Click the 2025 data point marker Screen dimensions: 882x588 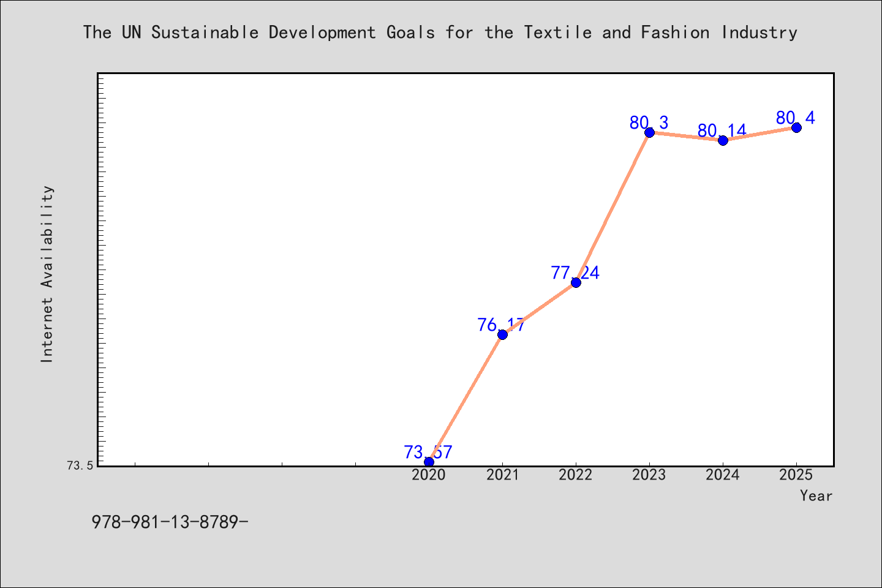pos(796,127)
